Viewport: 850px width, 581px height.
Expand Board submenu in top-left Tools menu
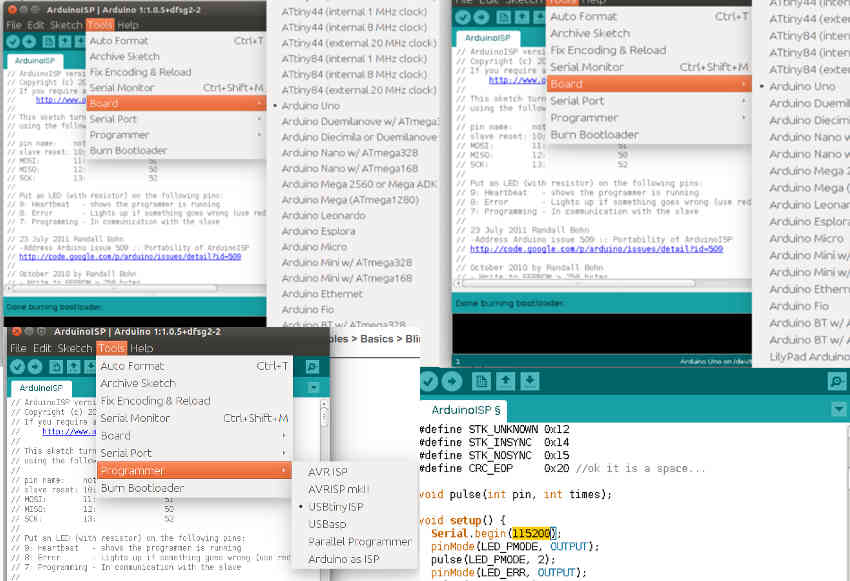176,103
